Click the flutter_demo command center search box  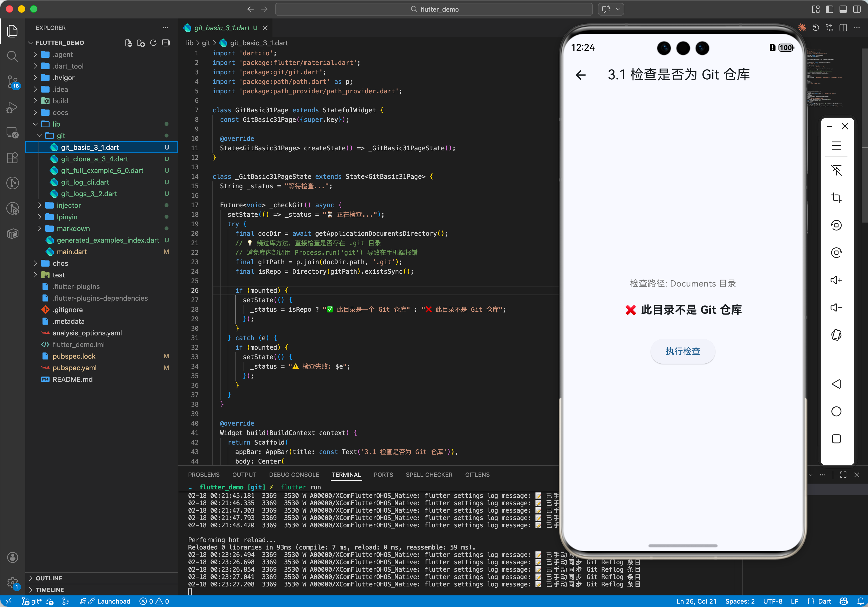coord(434,9)
